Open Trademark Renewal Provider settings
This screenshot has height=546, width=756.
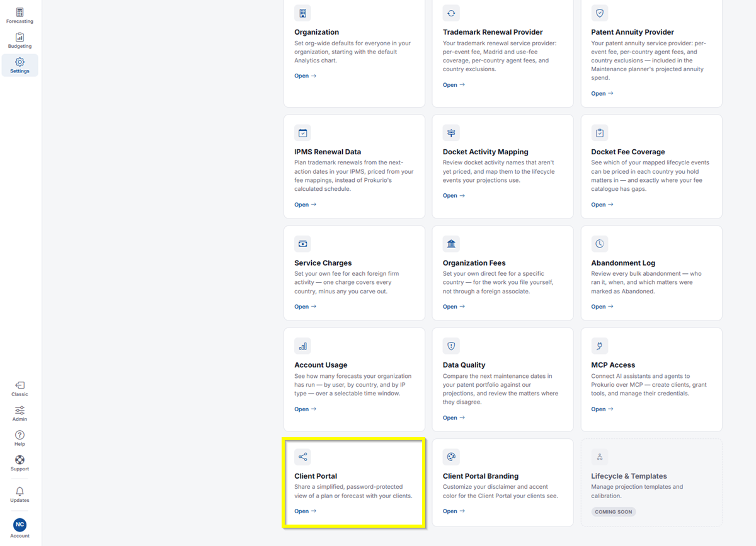point(454,84)
